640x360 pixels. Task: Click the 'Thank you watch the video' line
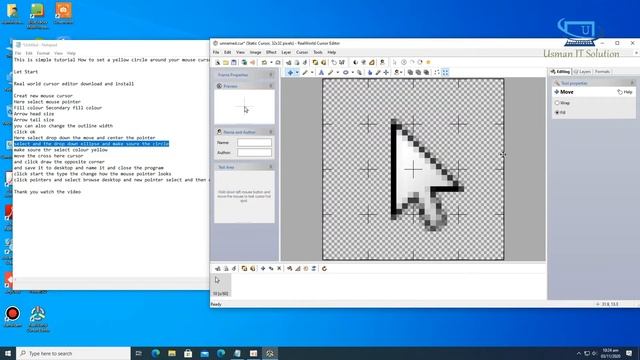(x=47, y=192)
